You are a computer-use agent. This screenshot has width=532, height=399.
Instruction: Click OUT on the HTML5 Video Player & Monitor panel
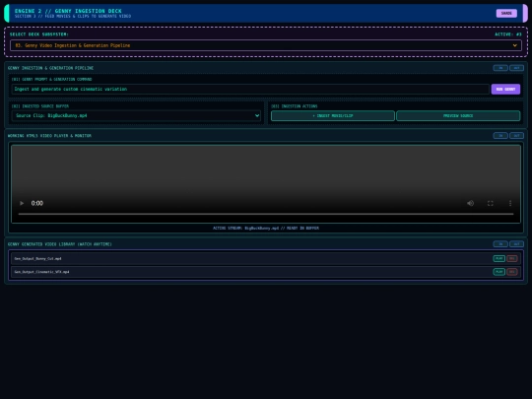[x=516, y=136]
